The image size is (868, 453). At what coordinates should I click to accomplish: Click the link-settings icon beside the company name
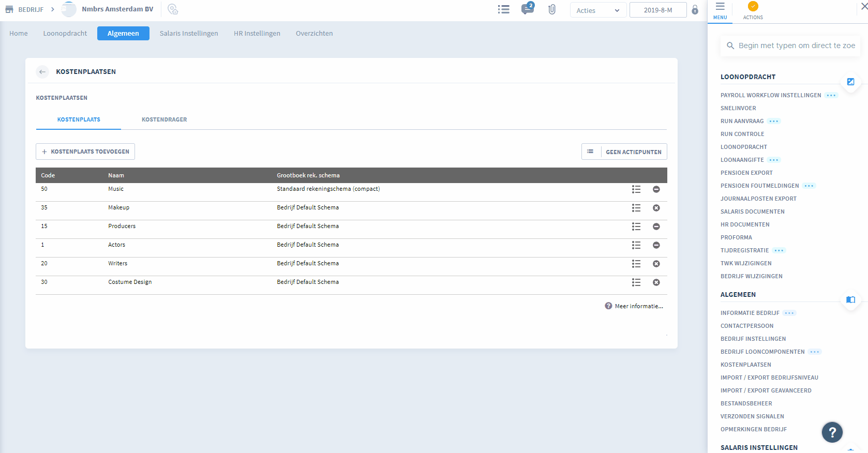pyautogui.click(x=173, y=9)
